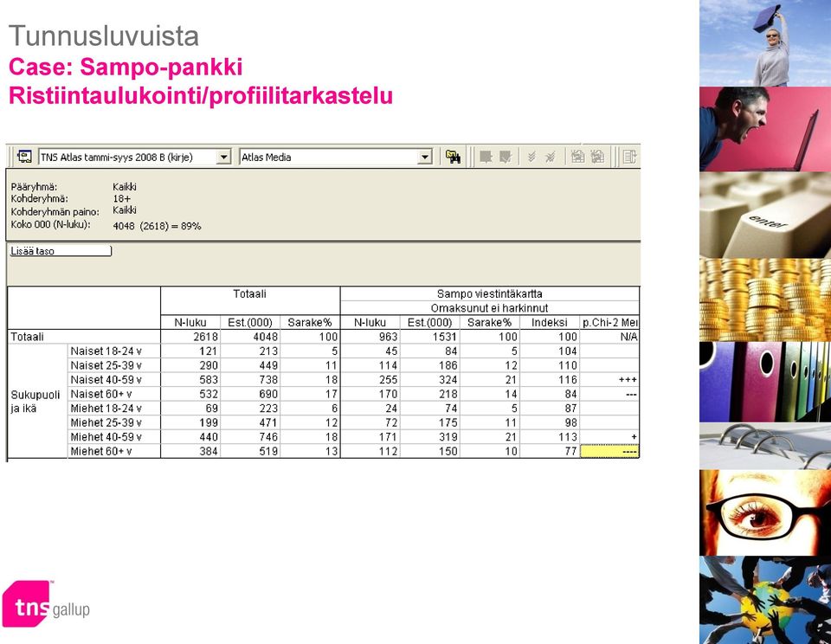Select the Omaksunut ei harkinnut header
The height and width of the screenshot is (644, 831).
coord(490,308)
